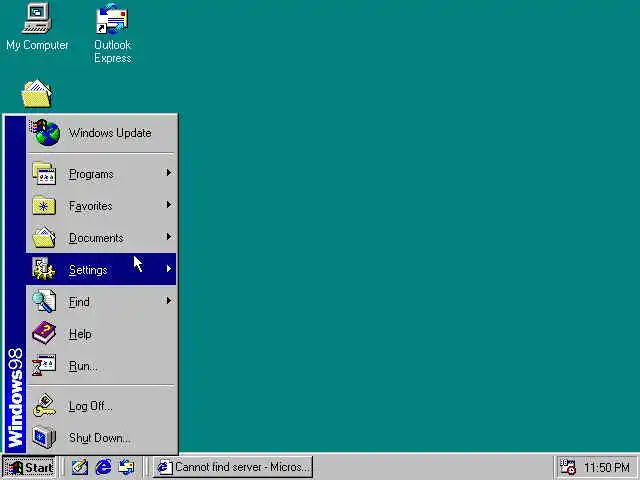Click the Windows Update globe icon
The height and width of the screenshot is (480, 640).
point(45,133)
